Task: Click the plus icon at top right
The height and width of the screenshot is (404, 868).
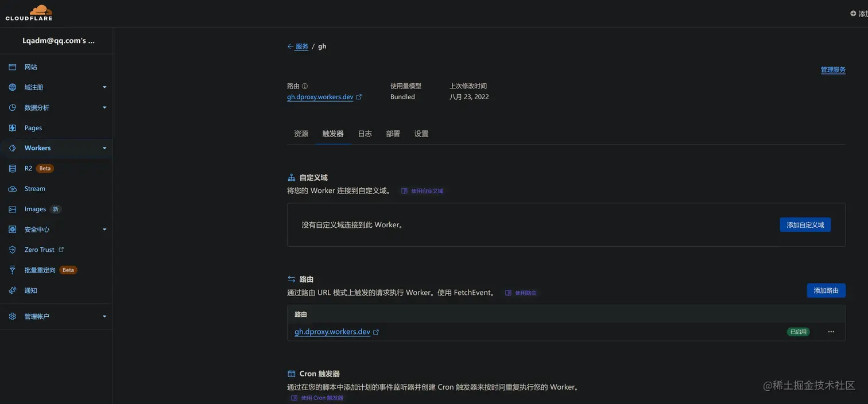Action: coord(853,13)
